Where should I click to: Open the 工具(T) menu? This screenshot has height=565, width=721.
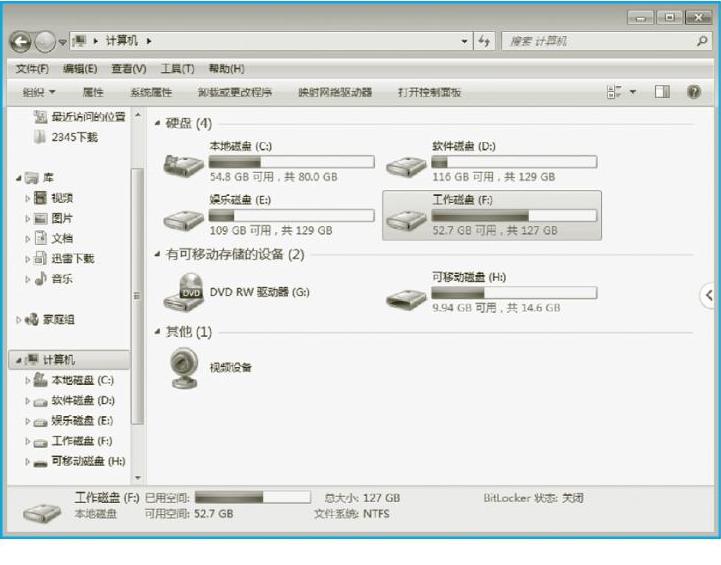coord(177,69)
